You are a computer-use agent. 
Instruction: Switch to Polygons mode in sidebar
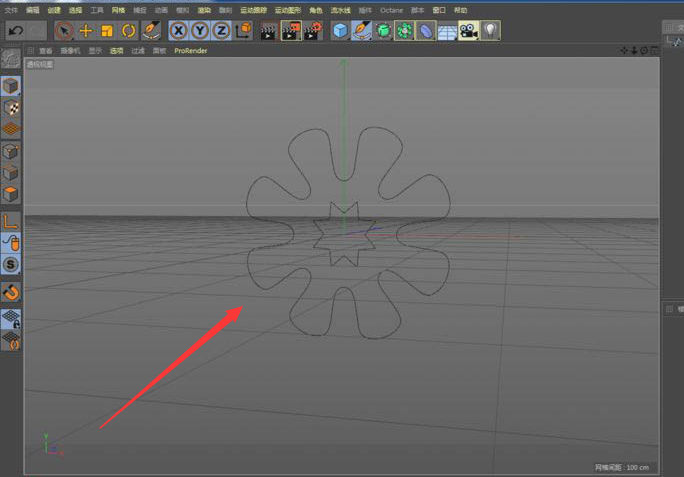[x=11, y=194]
